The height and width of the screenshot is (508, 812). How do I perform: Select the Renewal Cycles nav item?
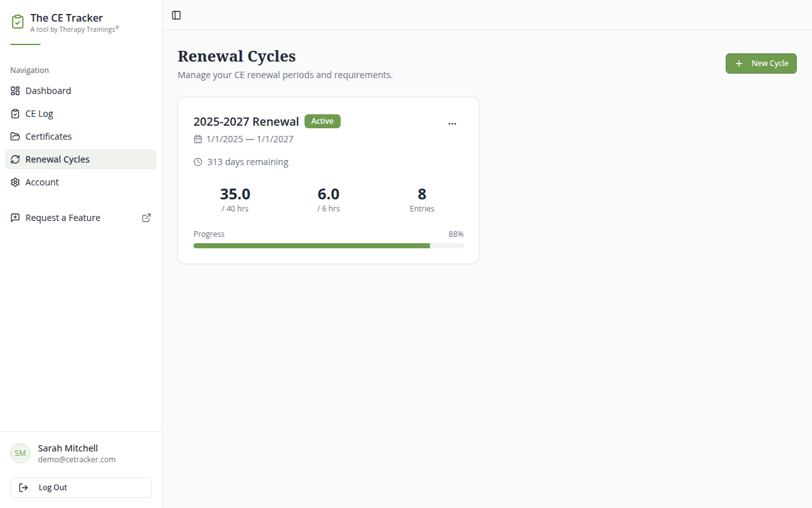(x=81, y=159)
